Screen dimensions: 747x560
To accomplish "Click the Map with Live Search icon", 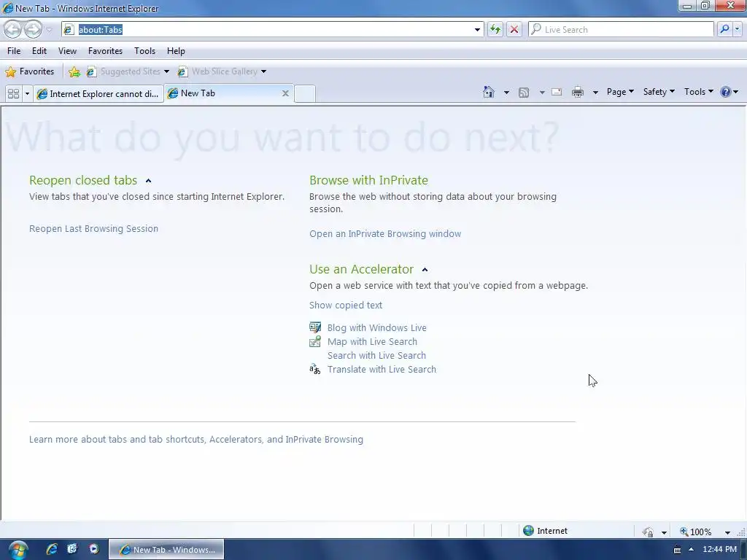I will pos(315,341).
